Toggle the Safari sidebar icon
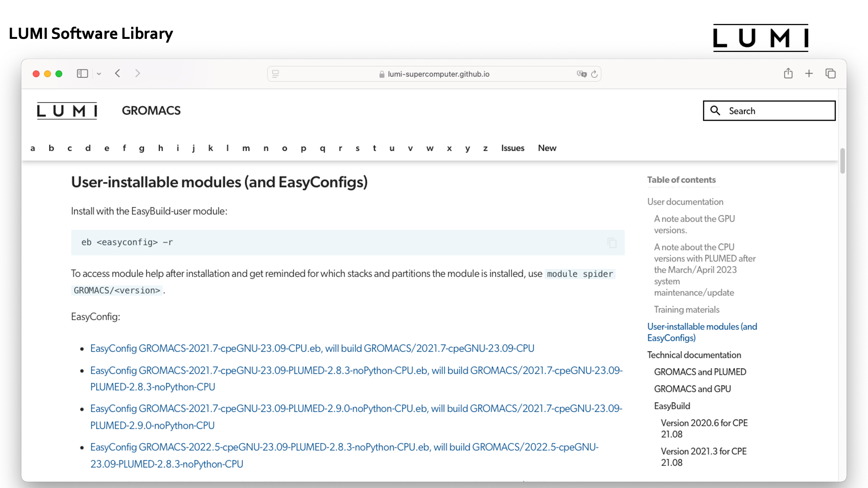The image size is (868, 488). [x=82, y=74]
